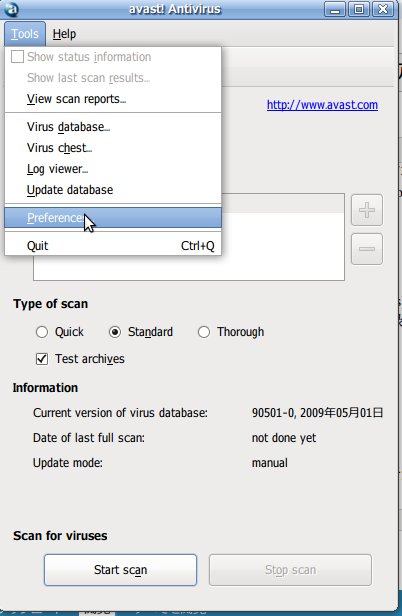Uncheck the Test archives checkbox

pos(42,359)
